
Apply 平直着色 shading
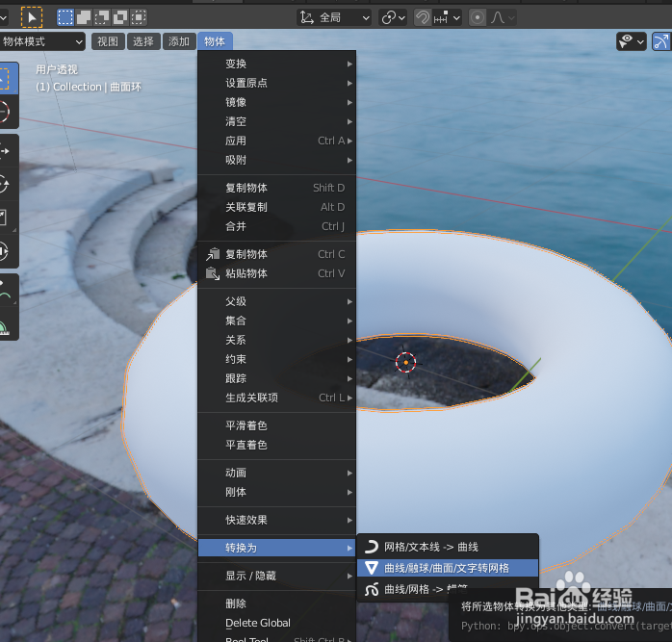(x=277, y=445)
